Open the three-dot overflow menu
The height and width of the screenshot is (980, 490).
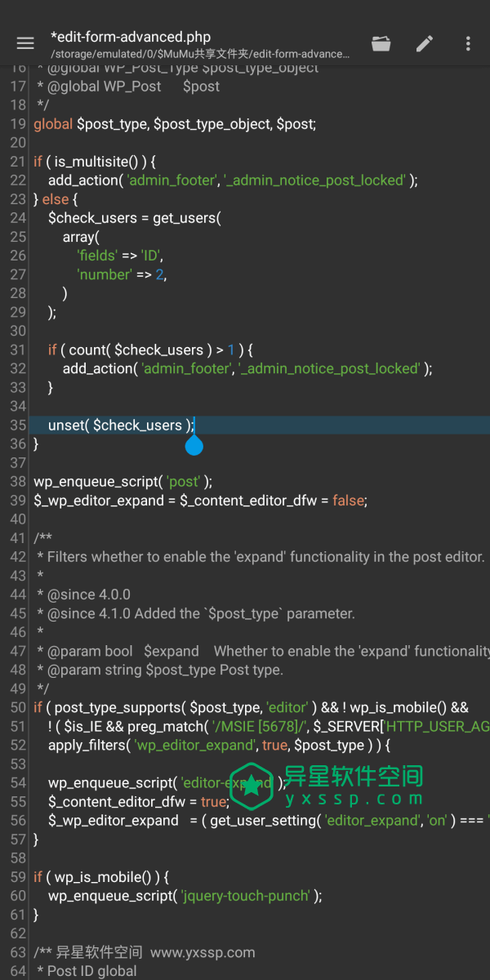468,43
